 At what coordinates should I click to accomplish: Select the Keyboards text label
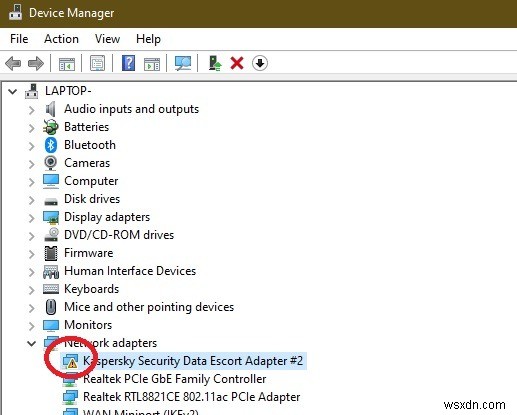[92, 289]
